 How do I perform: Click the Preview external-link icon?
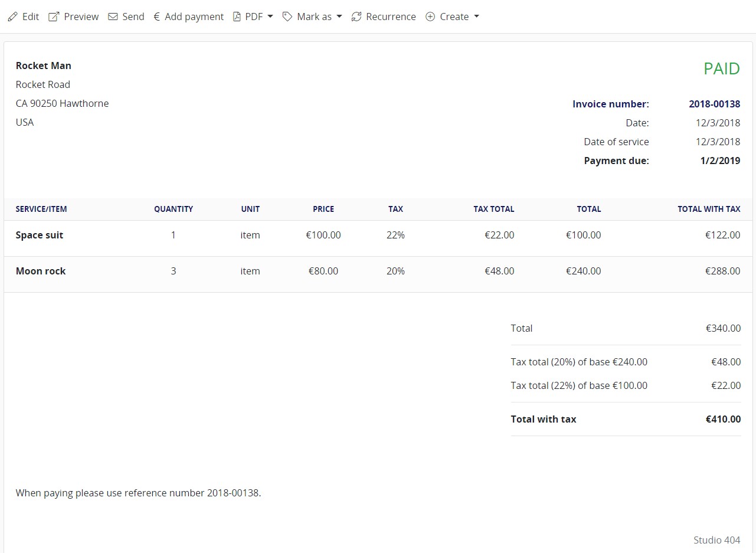54,17
